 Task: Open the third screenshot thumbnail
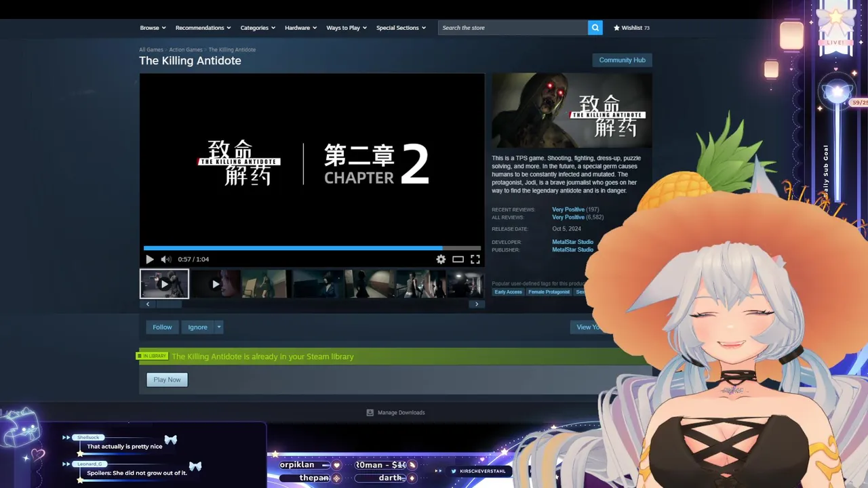(x=267, y=284)
